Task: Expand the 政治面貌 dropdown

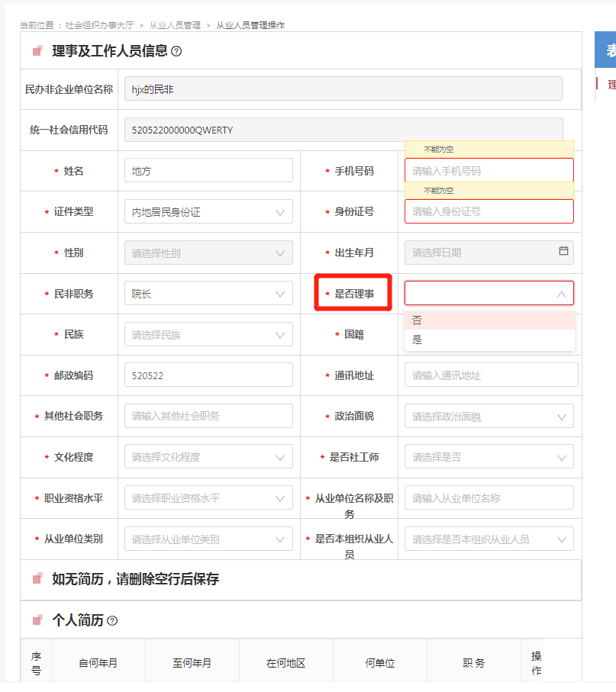Action: point(489,417)
